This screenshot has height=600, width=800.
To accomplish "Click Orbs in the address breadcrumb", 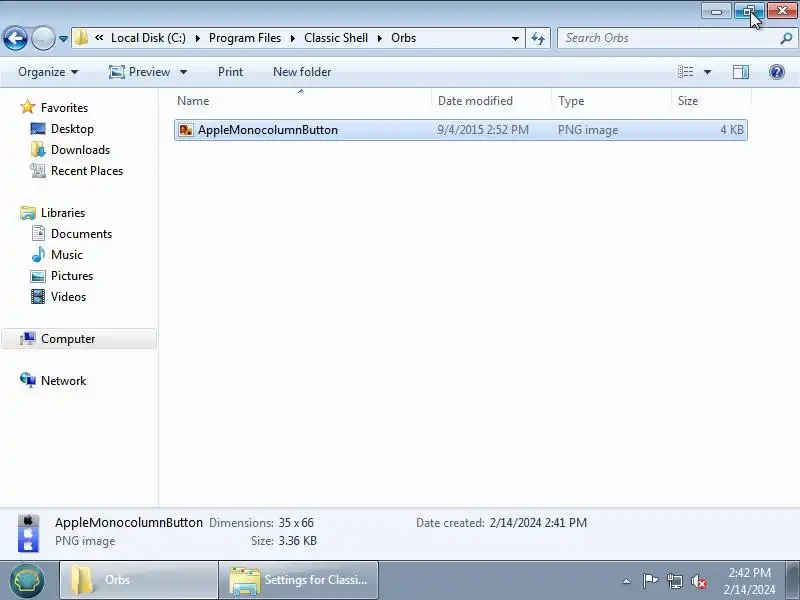I will point(404,38).
